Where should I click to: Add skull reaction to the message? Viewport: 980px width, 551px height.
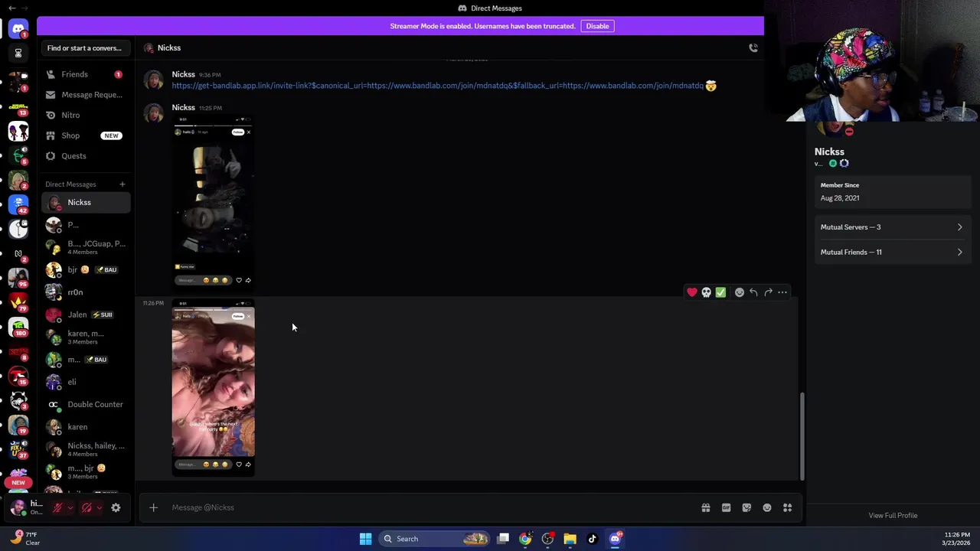(706, 292)
